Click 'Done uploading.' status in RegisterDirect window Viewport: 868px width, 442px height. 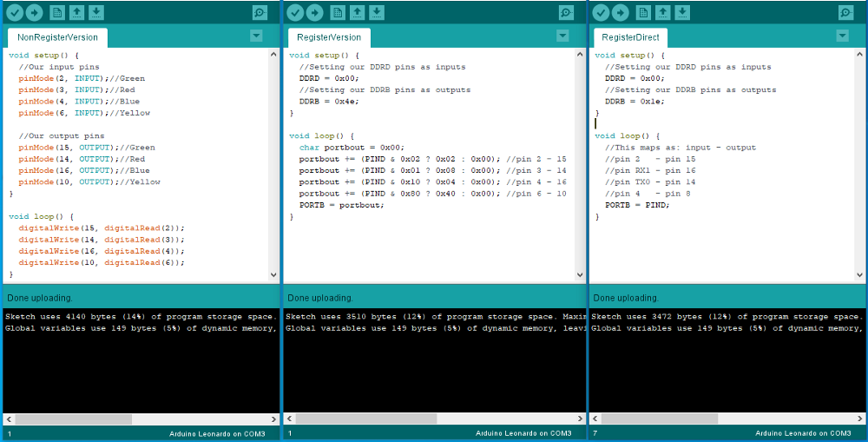(626, 298)
